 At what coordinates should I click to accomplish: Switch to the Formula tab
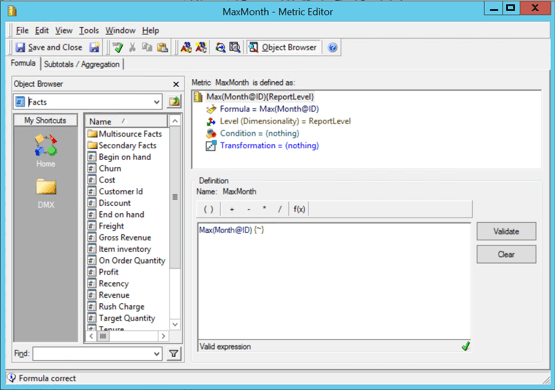pos(23,63)
